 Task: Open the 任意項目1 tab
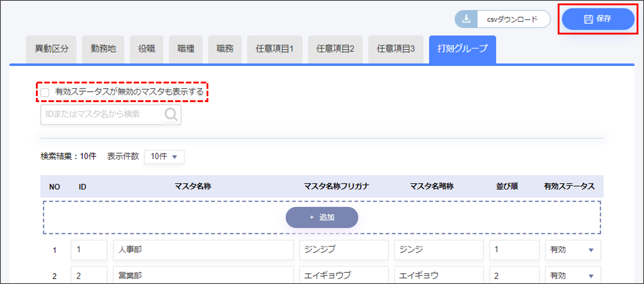tap(274, 49)
